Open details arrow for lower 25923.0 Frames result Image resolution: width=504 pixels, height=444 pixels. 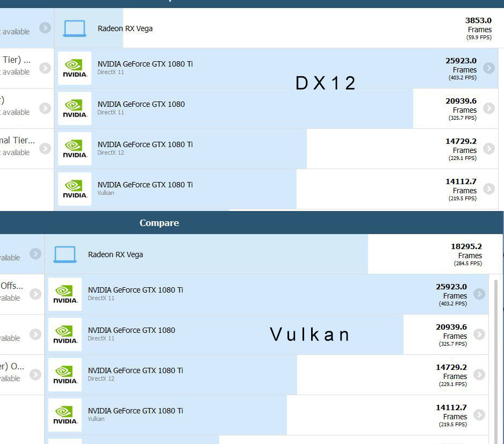coord(479,294)
